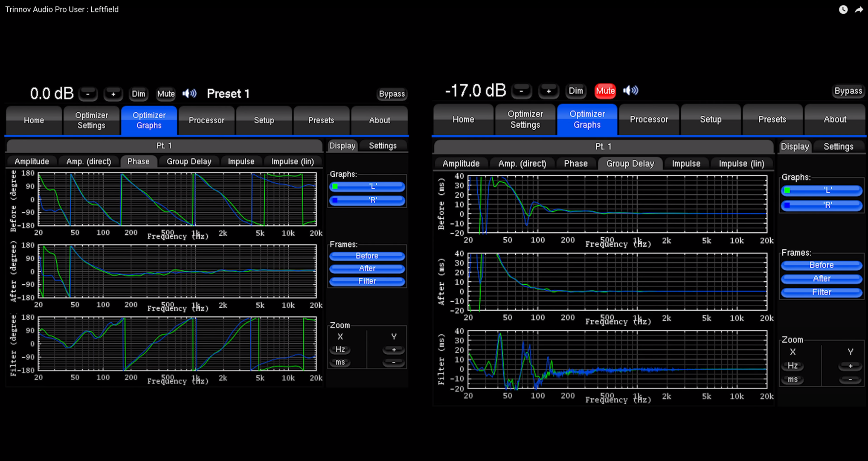Zoom in Y axis on left panel
This screenshot has height=461, width=868.
pos(393,350)
